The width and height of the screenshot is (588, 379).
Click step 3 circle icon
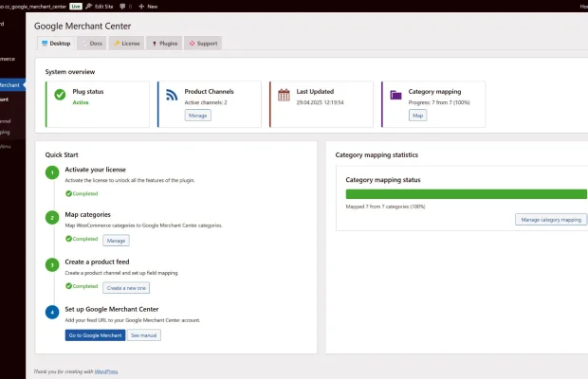(52, 264)
